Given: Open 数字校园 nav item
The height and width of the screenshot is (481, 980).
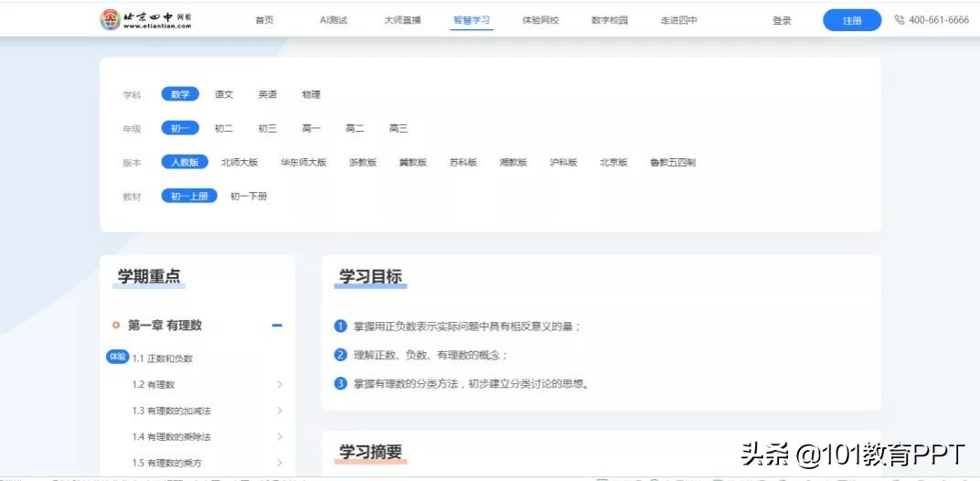Looking at the screenshot, I should [x=610, y=20].
